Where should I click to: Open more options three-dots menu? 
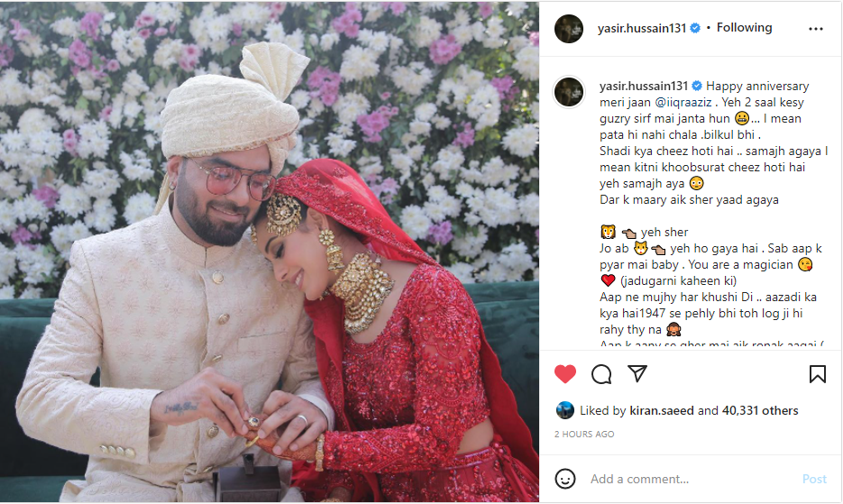[x=816, y=29]
